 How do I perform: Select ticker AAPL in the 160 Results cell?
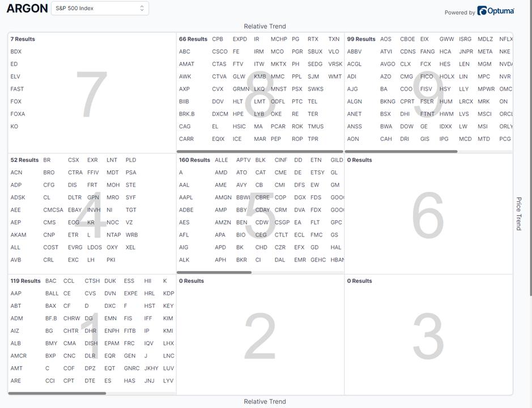(186, 197)
